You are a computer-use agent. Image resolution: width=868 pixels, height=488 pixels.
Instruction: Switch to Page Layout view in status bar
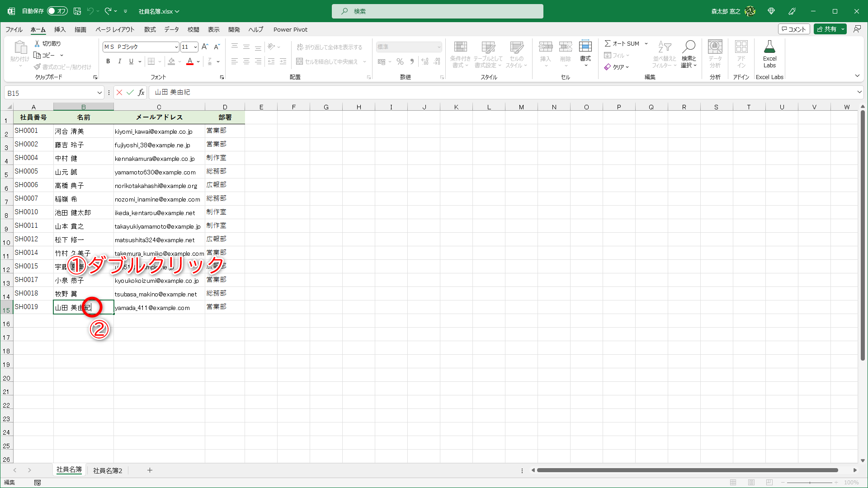click(751, 483)
